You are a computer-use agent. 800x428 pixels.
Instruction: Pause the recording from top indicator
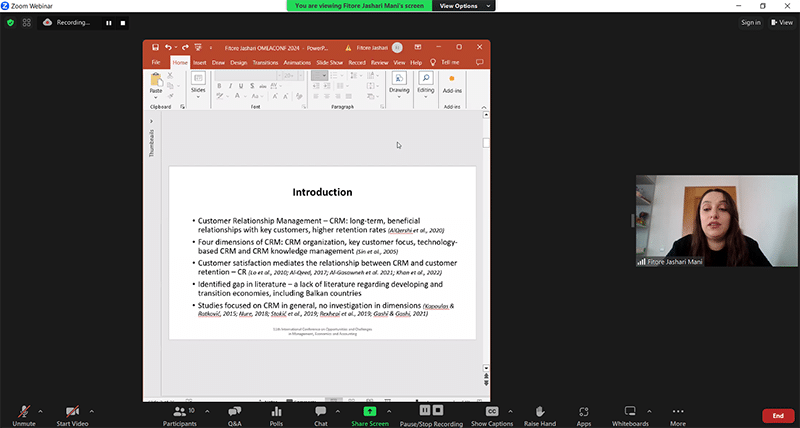[109, 22]
